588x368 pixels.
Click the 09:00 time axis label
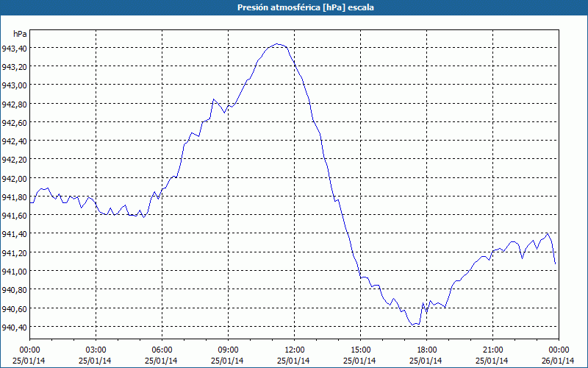[x=228, y=350]
